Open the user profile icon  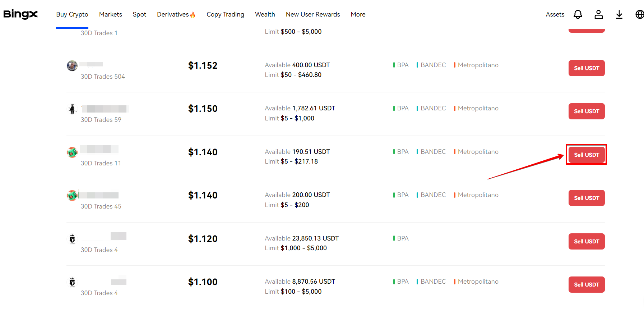point(598,14)
